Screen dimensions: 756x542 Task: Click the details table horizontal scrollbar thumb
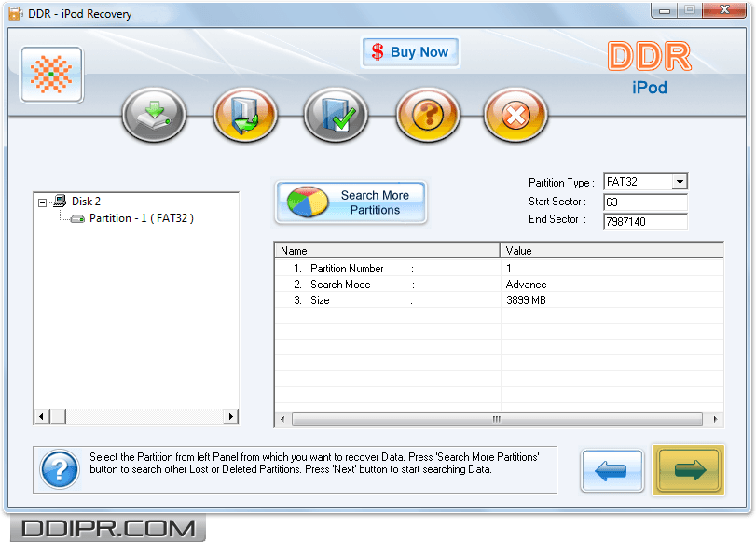tap(497, 419)
